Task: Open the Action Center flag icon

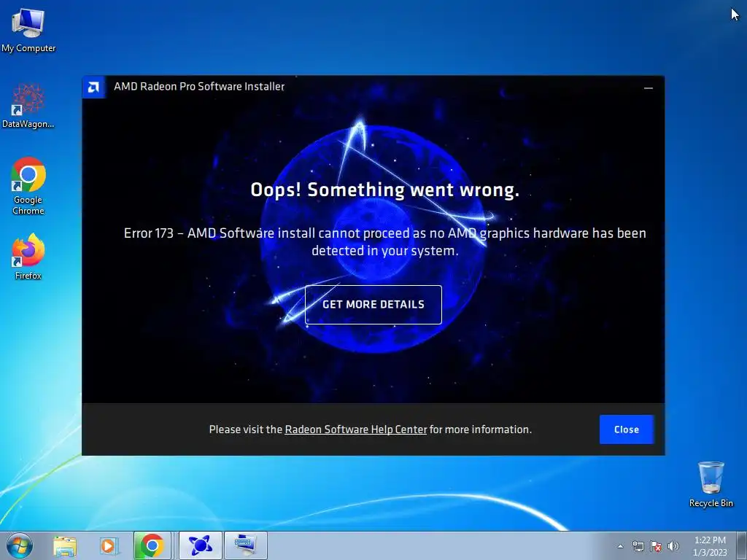Action: [x=656, y=546]
